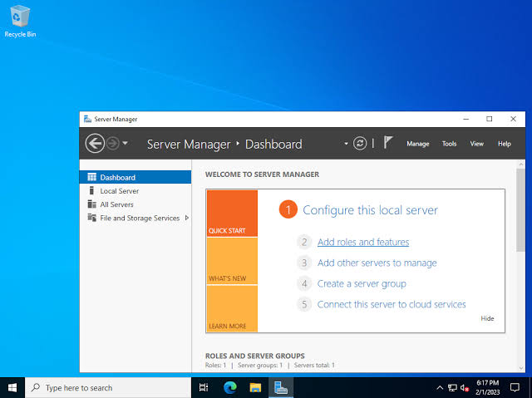Click the scrollbar down arrow
This screenshot has width=532, height=398.
point(521,368)
